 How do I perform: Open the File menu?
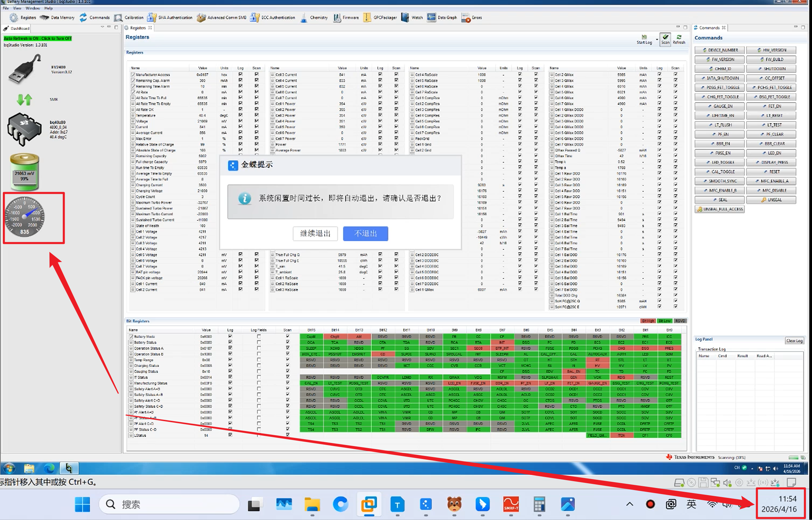point(6,8)
